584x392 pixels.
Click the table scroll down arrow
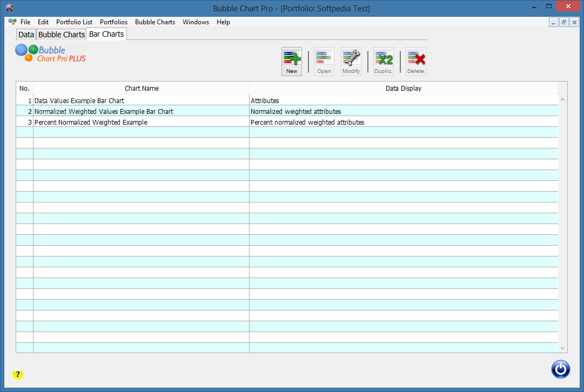pos(563,348)
